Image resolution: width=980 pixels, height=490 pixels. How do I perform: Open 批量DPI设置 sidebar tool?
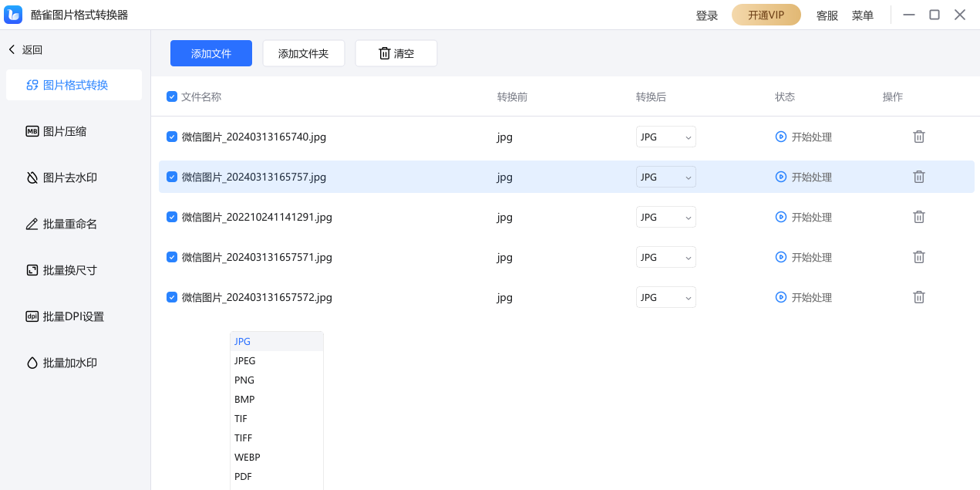coord(73,316)
